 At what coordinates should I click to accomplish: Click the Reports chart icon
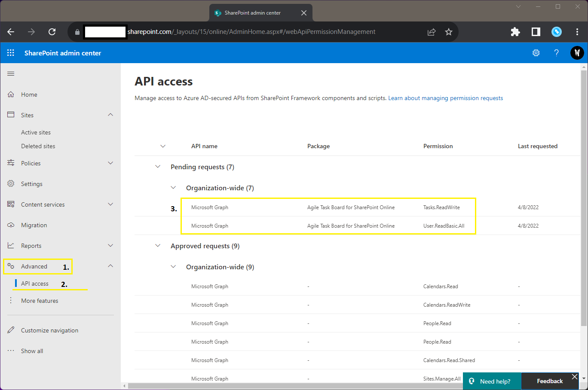tap(11, 246)
